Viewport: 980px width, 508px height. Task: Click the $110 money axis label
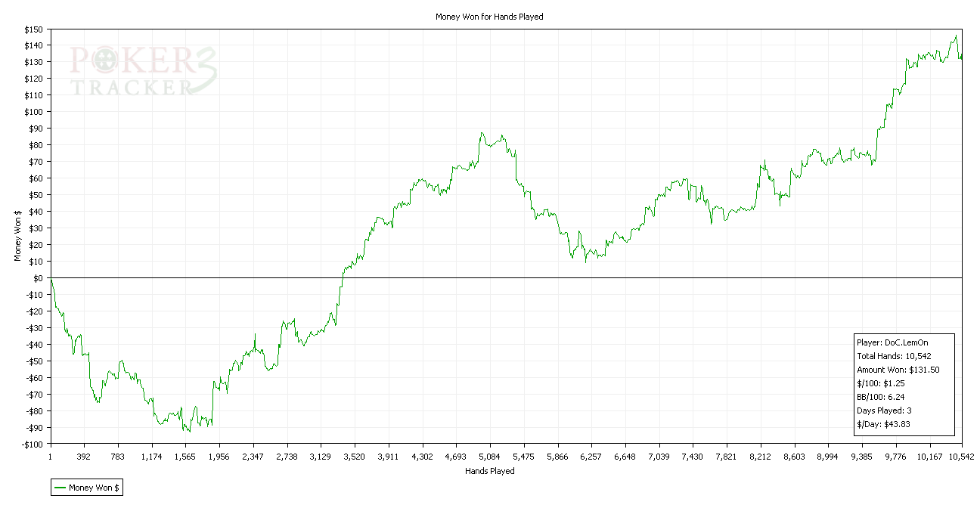pyautogui.click(x=35, y=96)
